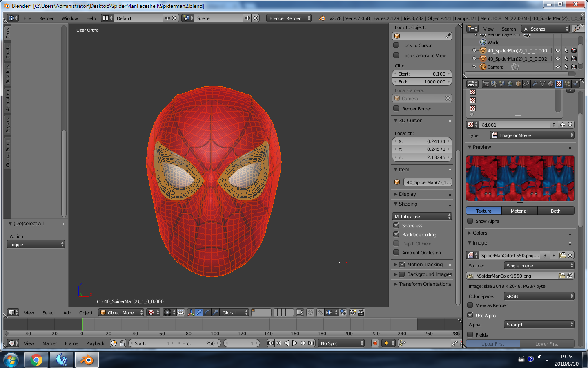Open the Global orientation dropdown
Image resolution: width=588 pixels, height=368 pixels.
234,312
